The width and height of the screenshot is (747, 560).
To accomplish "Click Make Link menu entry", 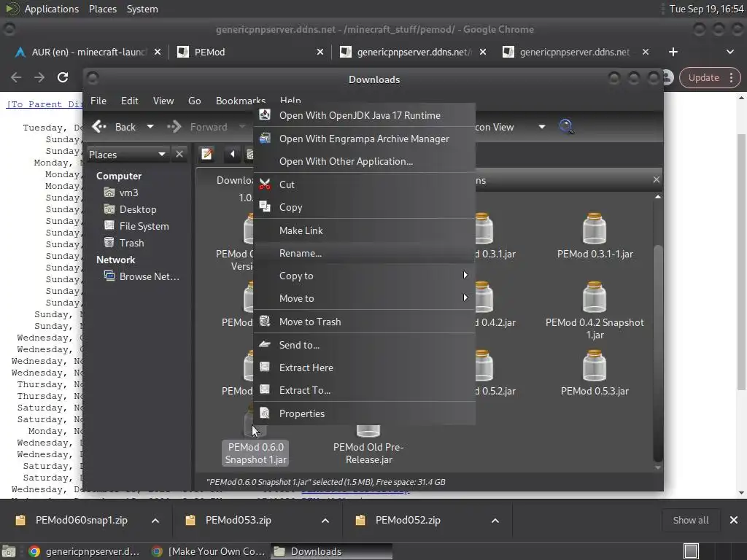I will pyautogui.click(x=365, y=230).
